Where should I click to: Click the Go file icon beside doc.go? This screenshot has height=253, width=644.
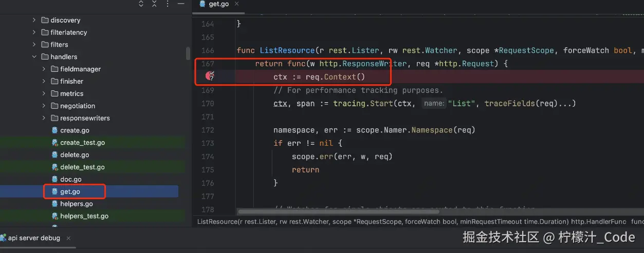click(x=54, y=180)
